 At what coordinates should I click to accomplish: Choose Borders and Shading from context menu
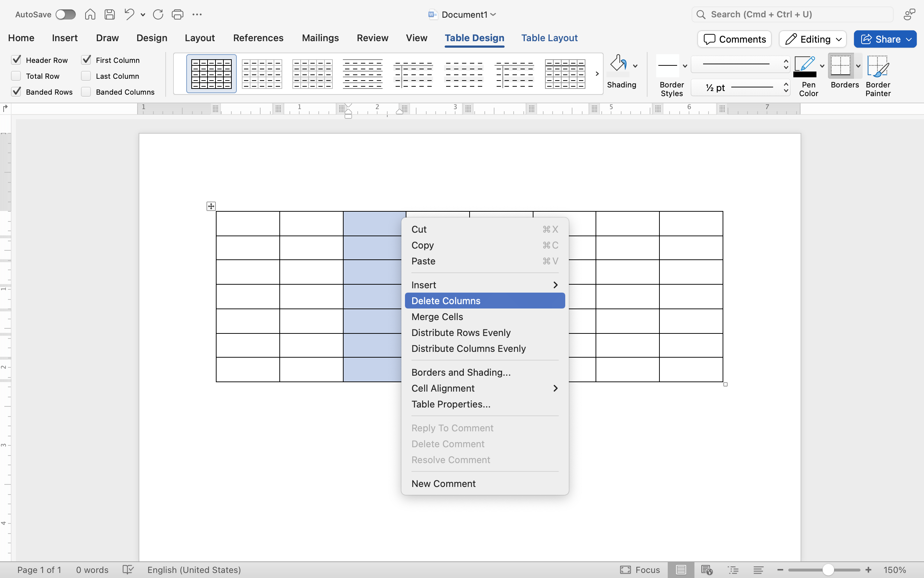click(x=485, y=372)
